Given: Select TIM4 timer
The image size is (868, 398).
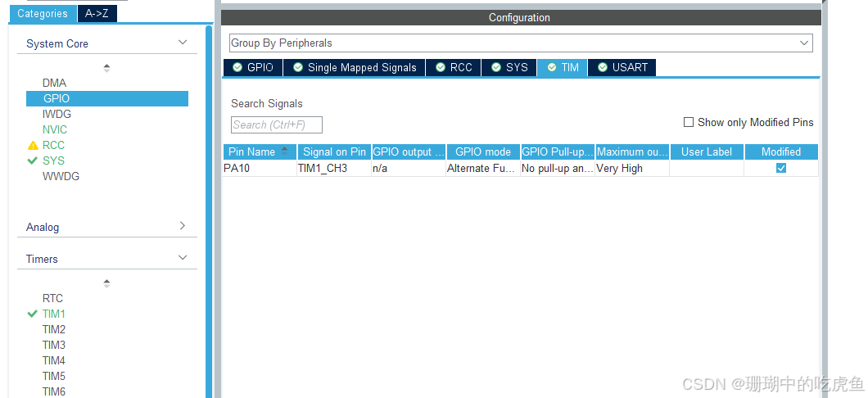Looking at the screenshot, I should tap(54, 360).
